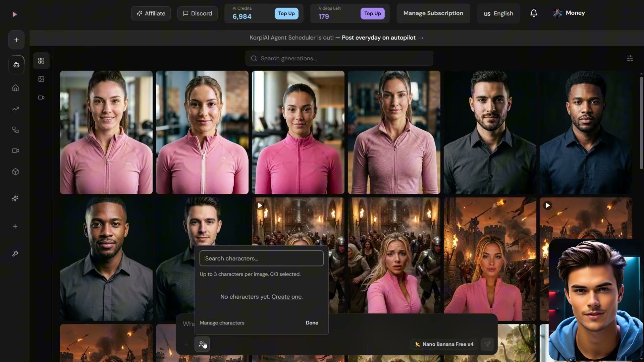Open the fourth woman in pink portrait

coord(394,132)
